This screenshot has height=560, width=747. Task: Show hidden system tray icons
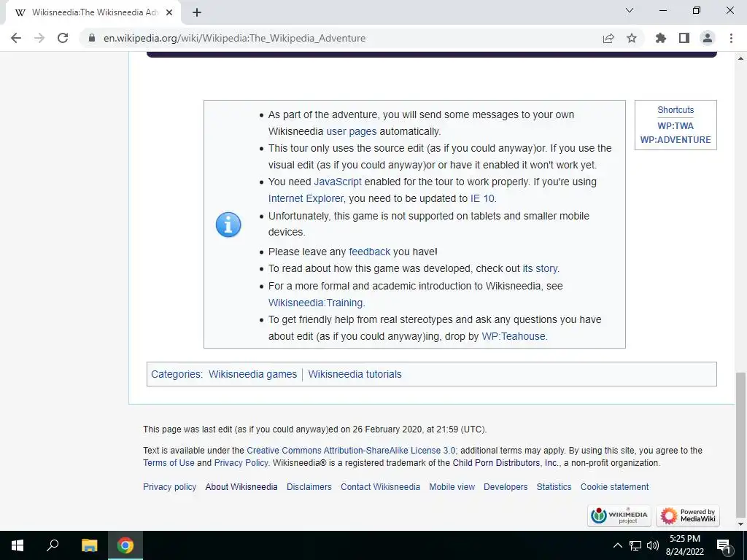coord(617,545)
